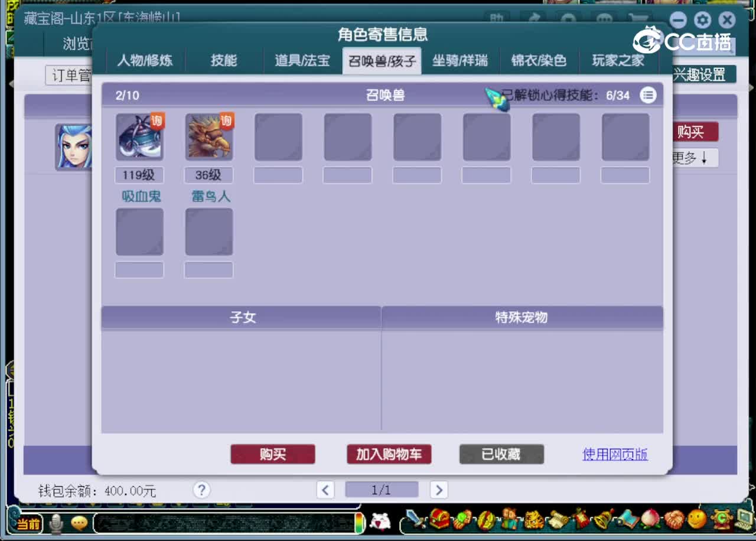
Task: Select the sword icon on the game toolbar
Action: tap(415, 520)
